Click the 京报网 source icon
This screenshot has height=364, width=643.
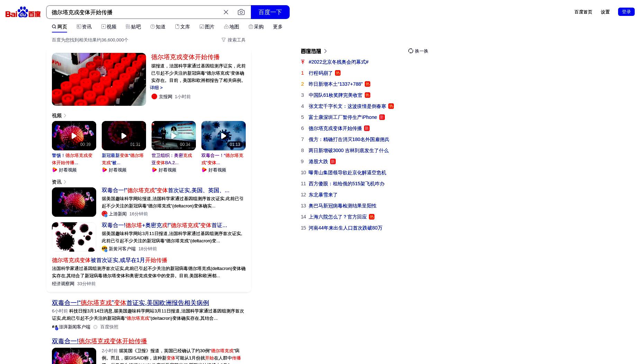pyautogui.click(x=154, y=96)
